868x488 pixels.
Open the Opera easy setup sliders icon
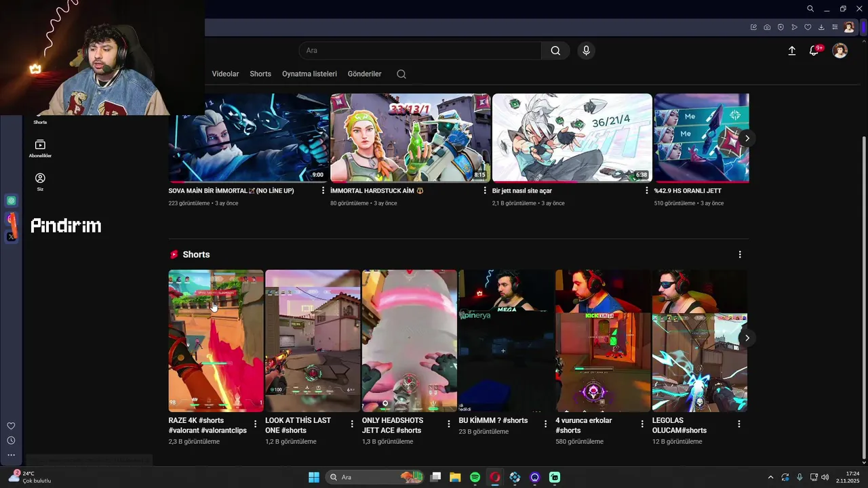click(835, 27)
